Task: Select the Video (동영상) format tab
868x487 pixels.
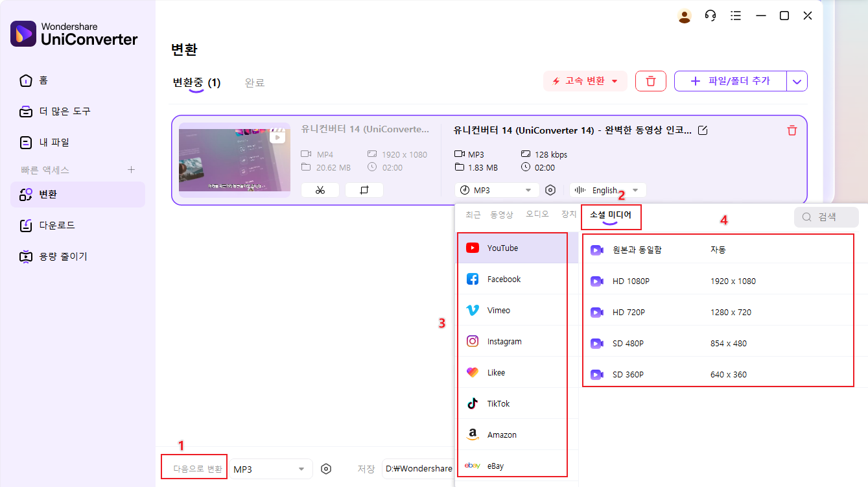Action: (x=501, y=215)
